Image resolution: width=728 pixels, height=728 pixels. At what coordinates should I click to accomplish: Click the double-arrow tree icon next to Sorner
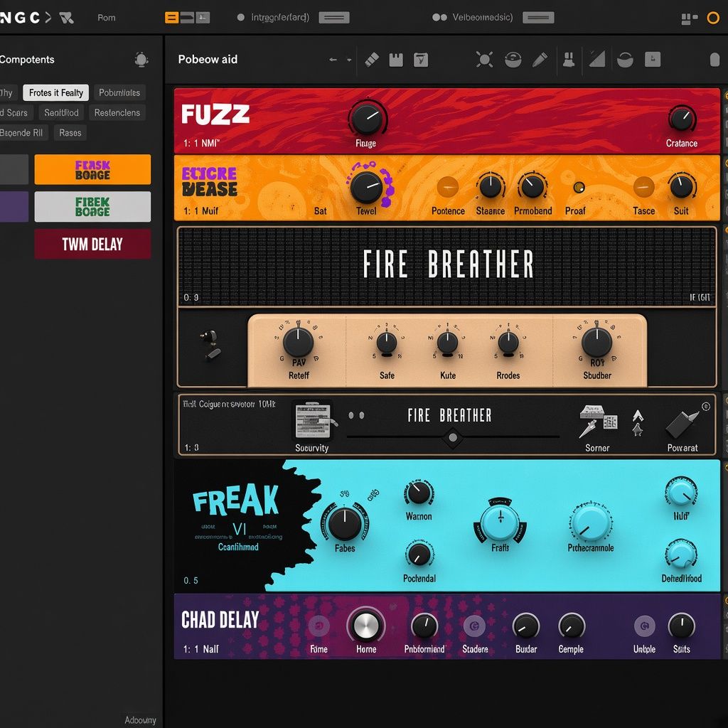click(638, 422)
